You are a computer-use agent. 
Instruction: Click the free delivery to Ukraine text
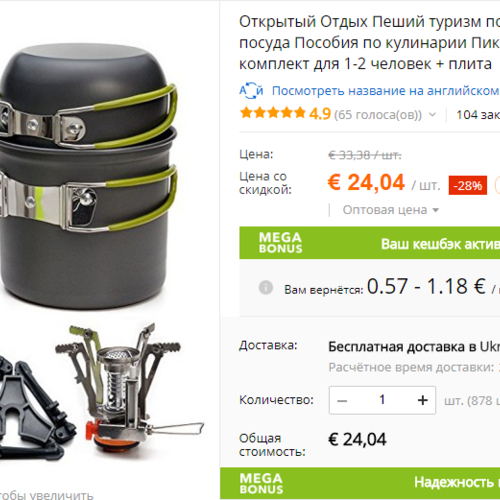pyautogui.click(x=414, y=347)
